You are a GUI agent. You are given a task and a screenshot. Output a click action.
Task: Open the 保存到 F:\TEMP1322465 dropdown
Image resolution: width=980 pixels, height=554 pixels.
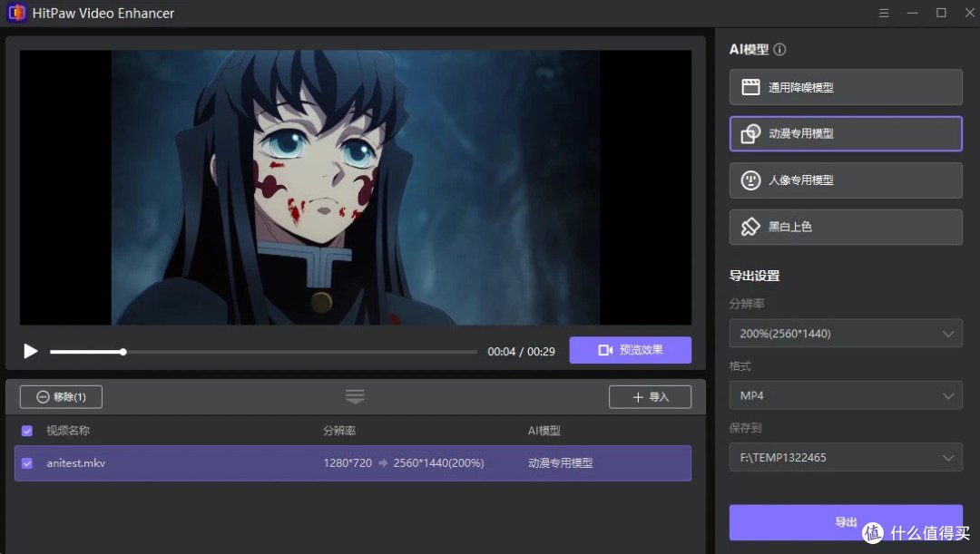click(x=846, y=457)
